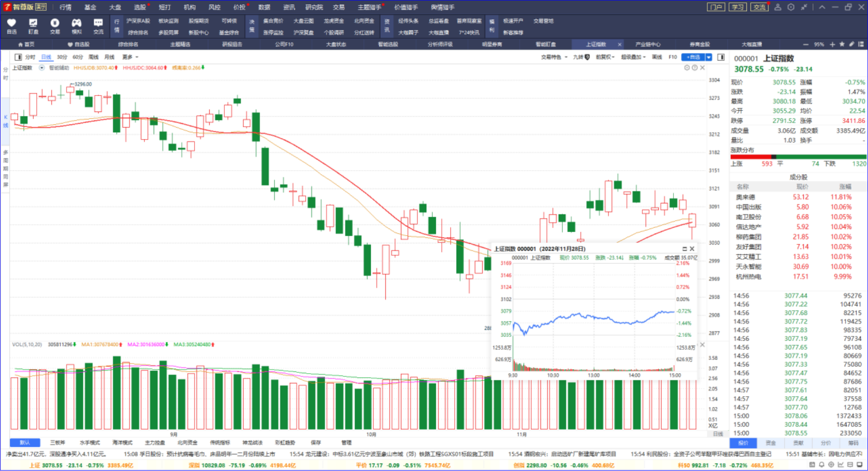Click the indicator settings circle icon above chart
This screenshot has width=868, height=471.
687,67
